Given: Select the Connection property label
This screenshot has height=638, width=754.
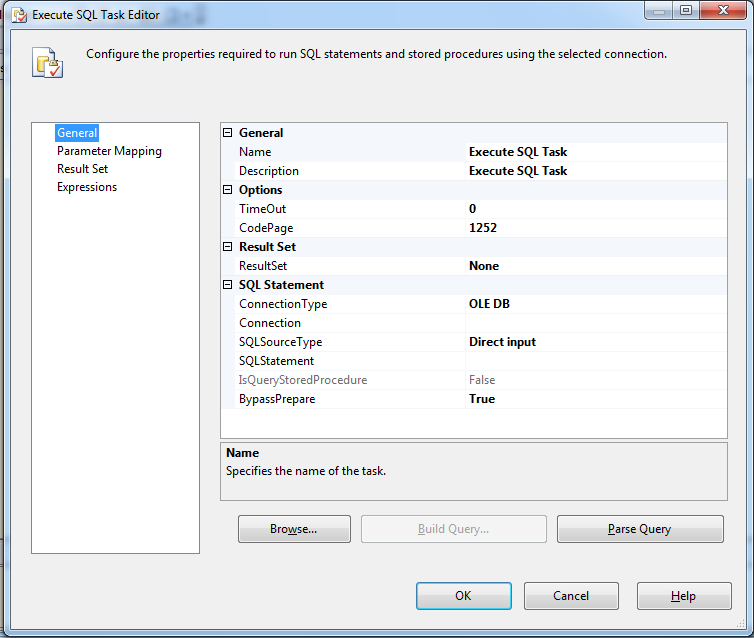Looking at the screenshot, I should click(270, 323).
